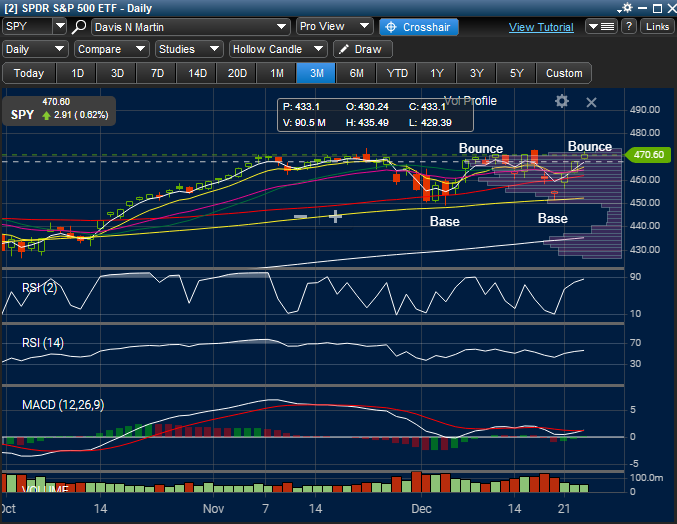Open the Draw tool pencil button
The image size is (677, 524).
tap(363, 49)
